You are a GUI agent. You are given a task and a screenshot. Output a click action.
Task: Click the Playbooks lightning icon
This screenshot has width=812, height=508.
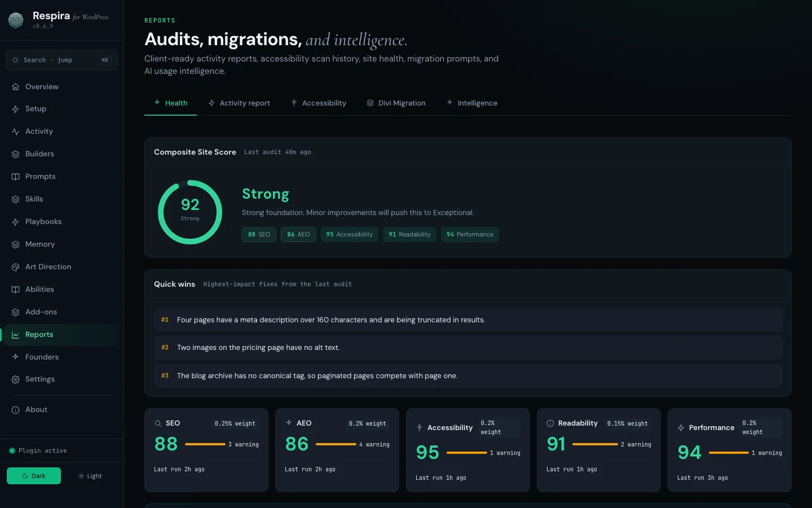(x=15, y=222)
